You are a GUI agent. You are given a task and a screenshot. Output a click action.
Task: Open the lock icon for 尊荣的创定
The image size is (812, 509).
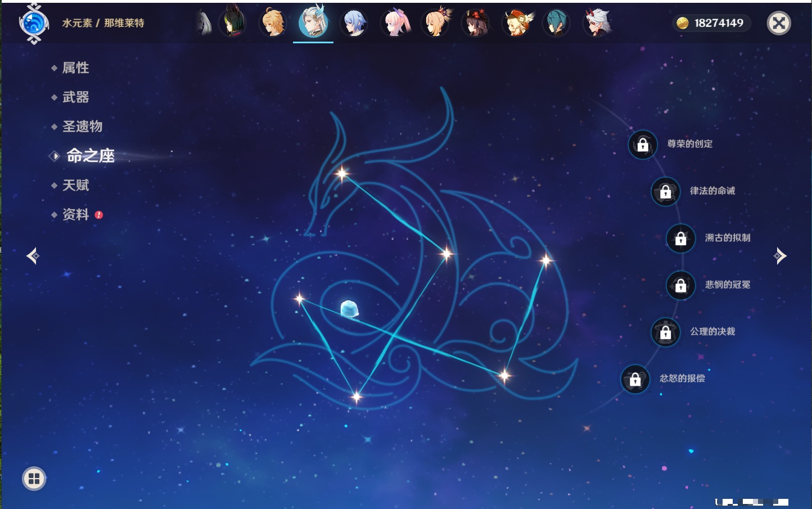pyautogui.click(x=643, y=145)
